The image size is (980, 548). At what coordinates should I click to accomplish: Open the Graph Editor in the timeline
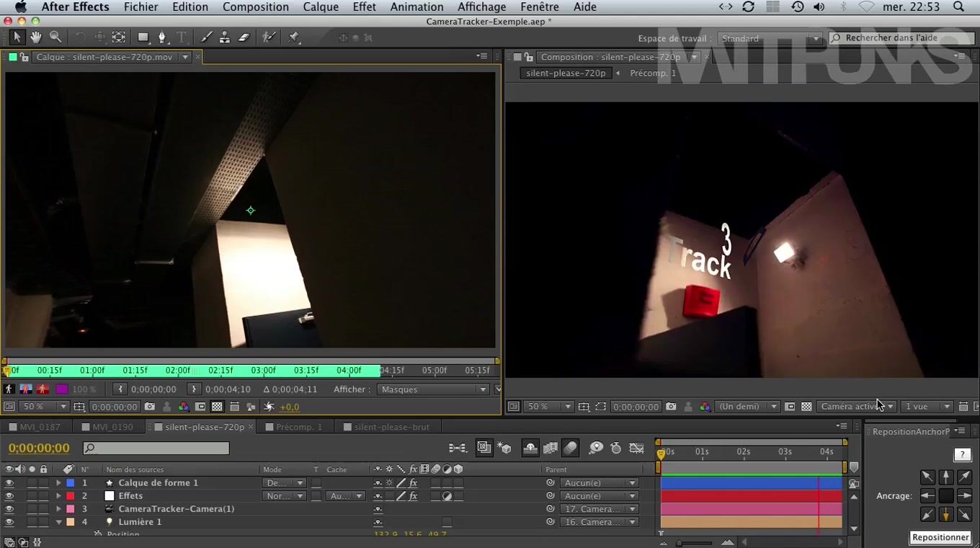(x=636, y=448)
